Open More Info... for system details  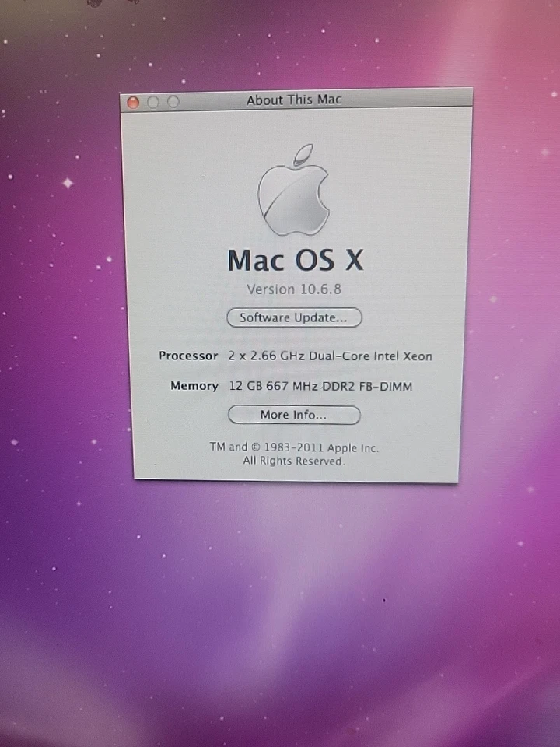tap(294, 415)
